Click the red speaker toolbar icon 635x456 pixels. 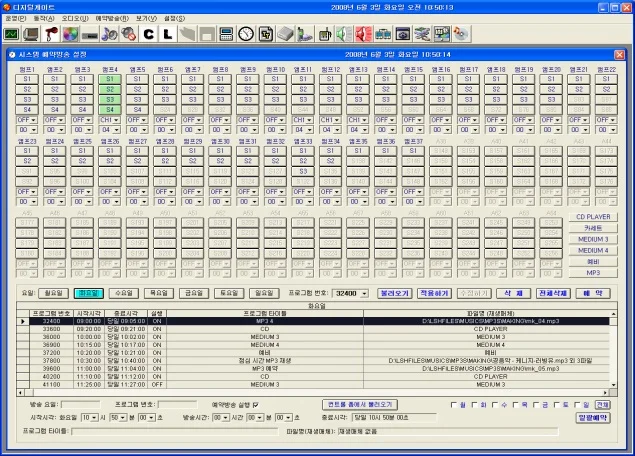(x=363, y=34)
